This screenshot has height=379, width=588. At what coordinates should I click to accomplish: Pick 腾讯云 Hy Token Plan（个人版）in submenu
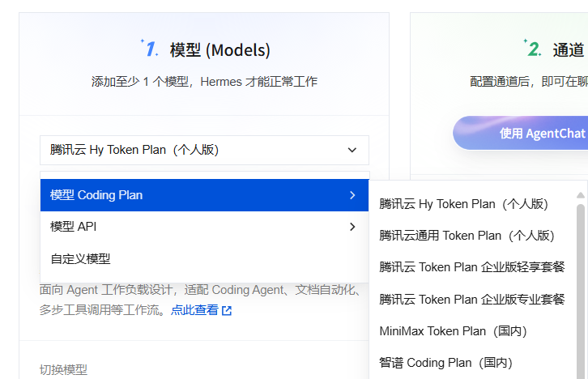coord(464,204)
